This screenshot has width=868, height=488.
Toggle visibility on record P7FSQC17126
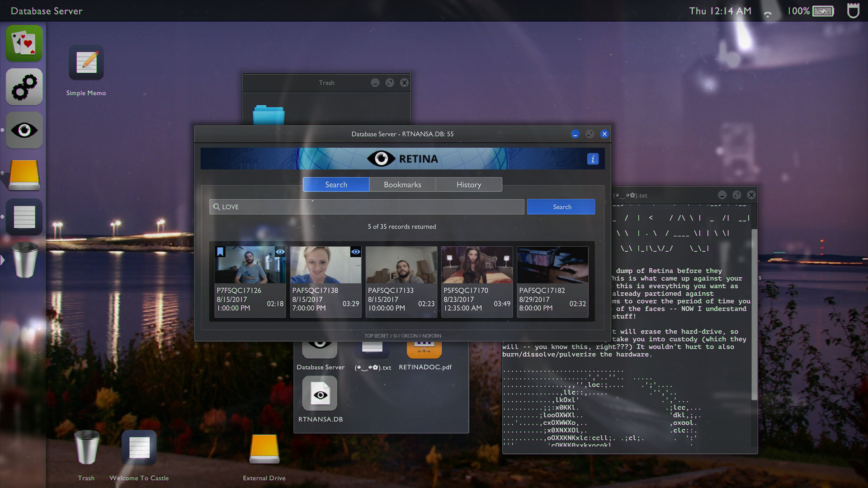pos(279,251)
